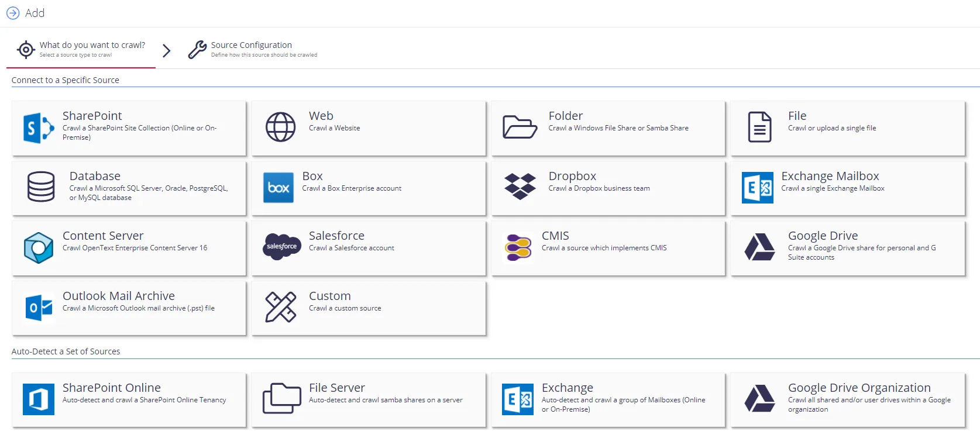Click the Content Server icon

(39, 247)
